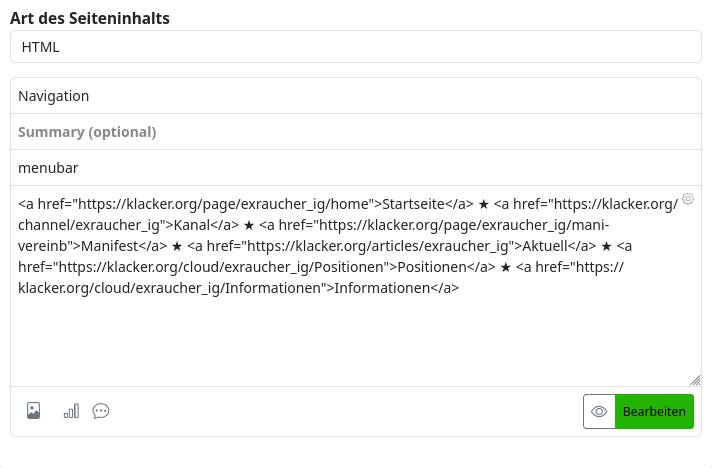Click the poll bar chart icon

pyautogui.click(x=71, y=411)
